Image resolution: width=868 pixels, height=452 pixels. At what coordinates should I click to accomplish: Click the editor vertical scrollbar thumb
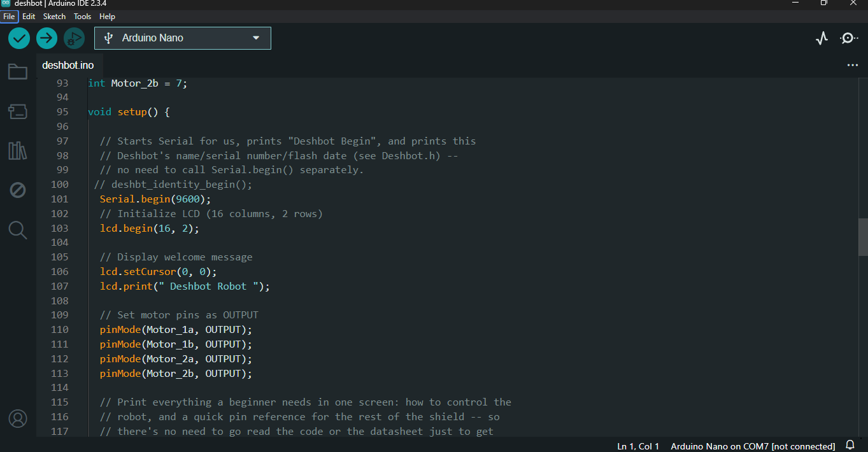coord(864,237)
